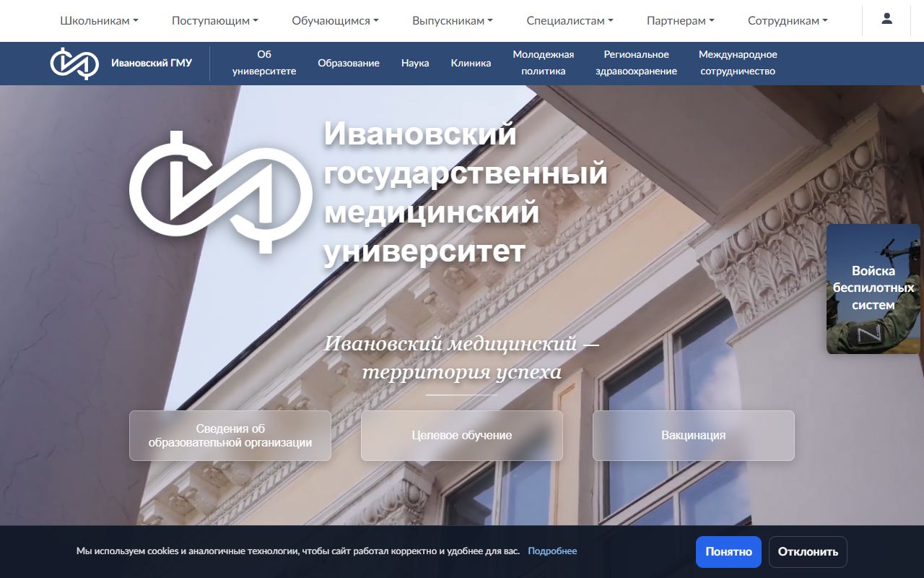Expand the Школьникам dropdown
Image resolution: width=924 pixels, height=578 pixels.
[x=100, y=21]
